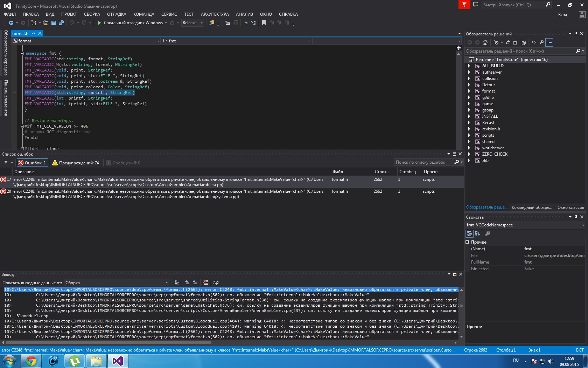Open the Release configuration dropdown

point(192,23)
